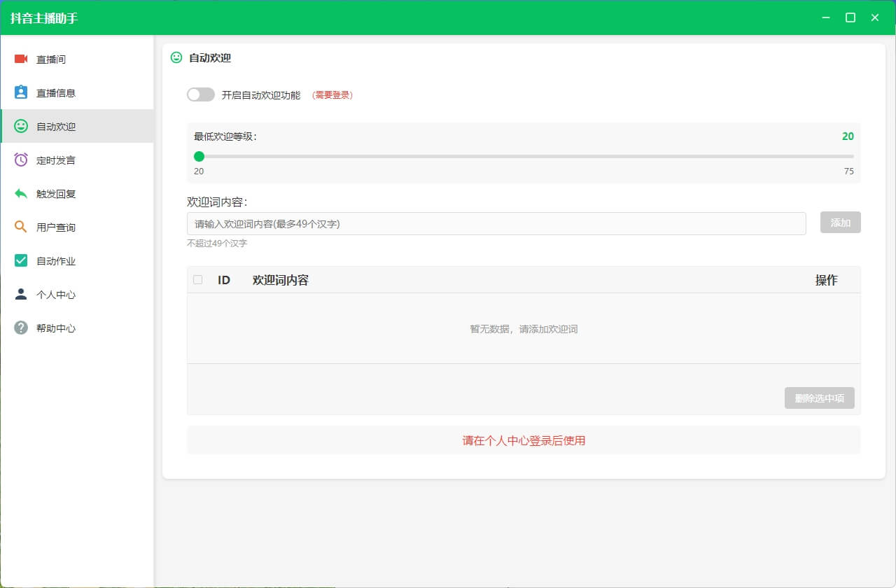
Task: Open 自动作业 from the sidebar
Action: click(77, 261)
